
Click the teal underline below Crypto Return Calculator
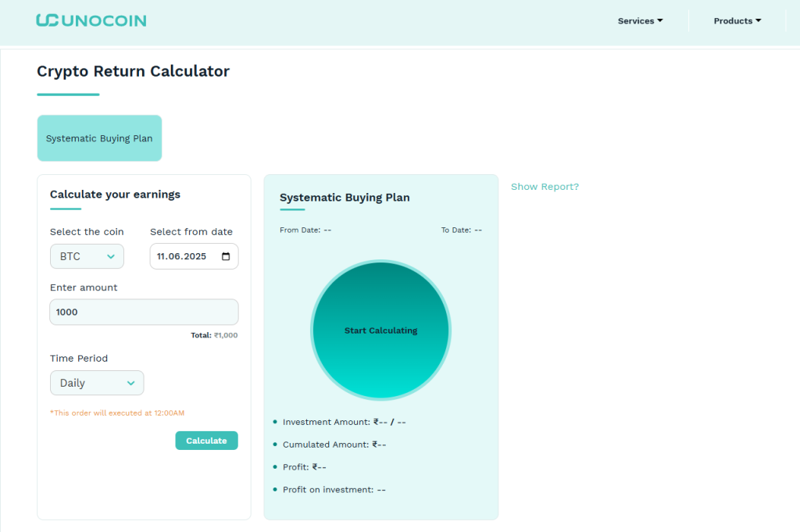point(67,94)
